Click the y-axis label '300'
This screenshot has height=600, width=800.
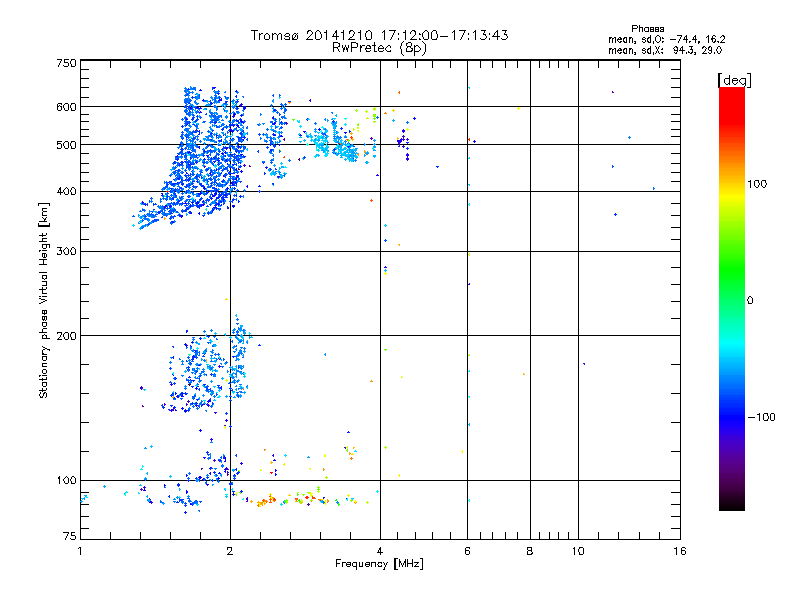(x=66, y=251)
